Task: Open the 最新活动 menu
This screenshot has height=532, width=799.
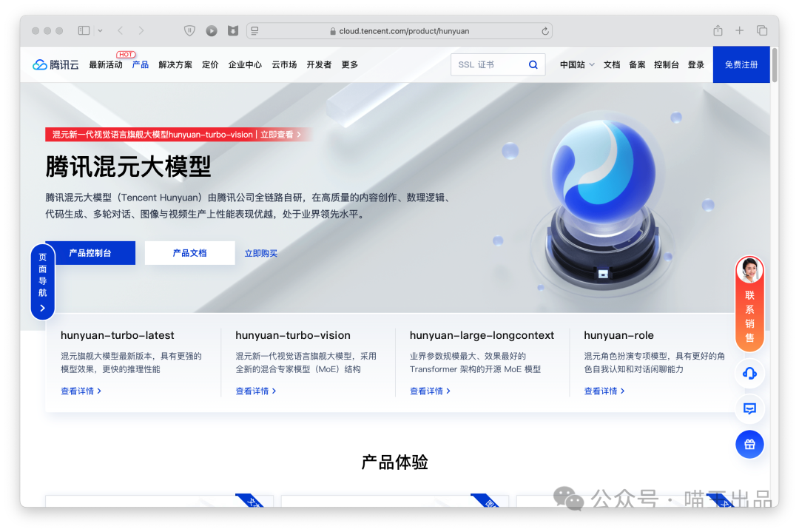Action: pos(106,64)
